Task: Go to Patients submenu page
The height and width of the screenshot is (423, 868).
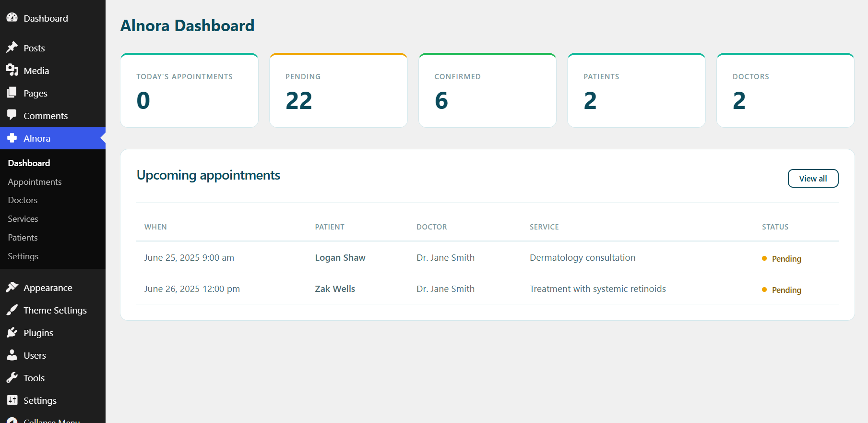Action: tap(23, 238)
